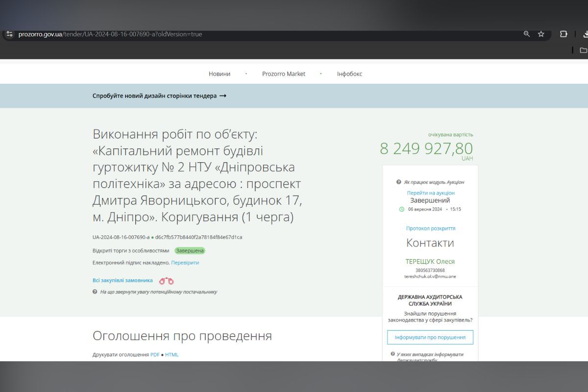Viewport: 588px width, 392px height.
Task: Open the browser downloads icon
Action: click(586, 34)
